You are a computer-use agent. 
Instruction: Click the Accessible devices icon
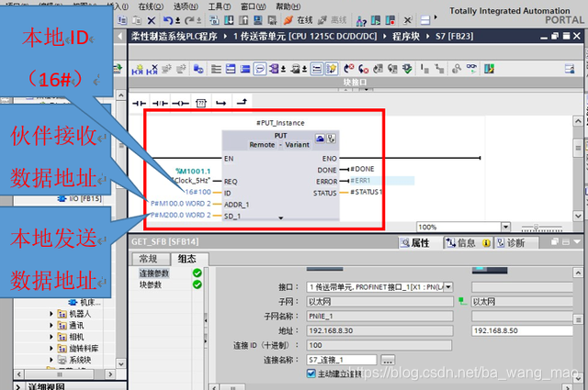[361, 20]
